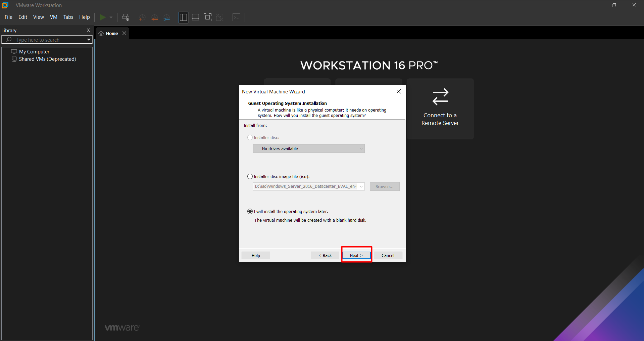The height and width of the screenshot is (341, 644).
Task: Select Installer disc image file (iso) option
Action: pyautogui.click(x=250, y=176)
